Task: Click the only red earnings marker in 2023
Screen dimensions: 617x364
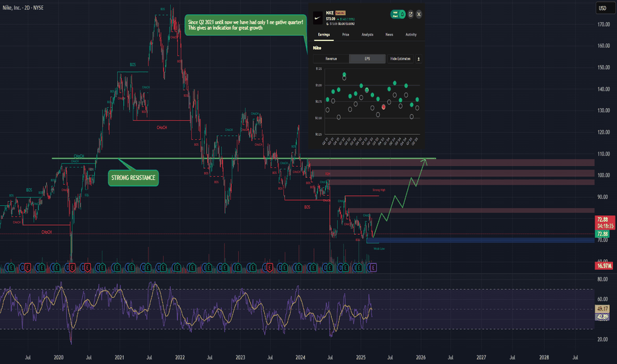Action: coord(269,267)
